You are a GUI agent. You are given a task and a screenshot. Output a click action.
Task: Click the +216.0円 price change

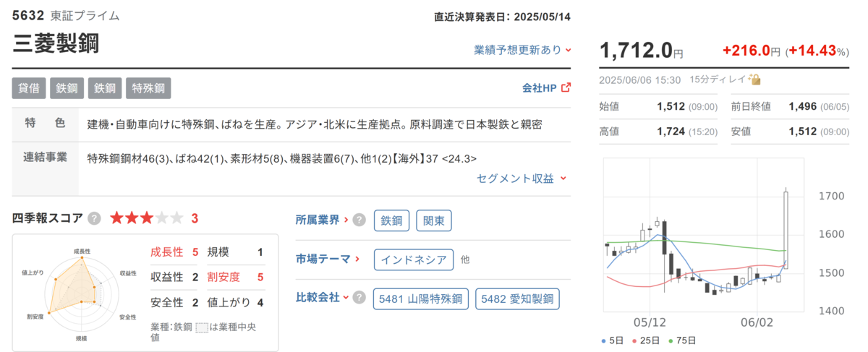pos(752,51)
